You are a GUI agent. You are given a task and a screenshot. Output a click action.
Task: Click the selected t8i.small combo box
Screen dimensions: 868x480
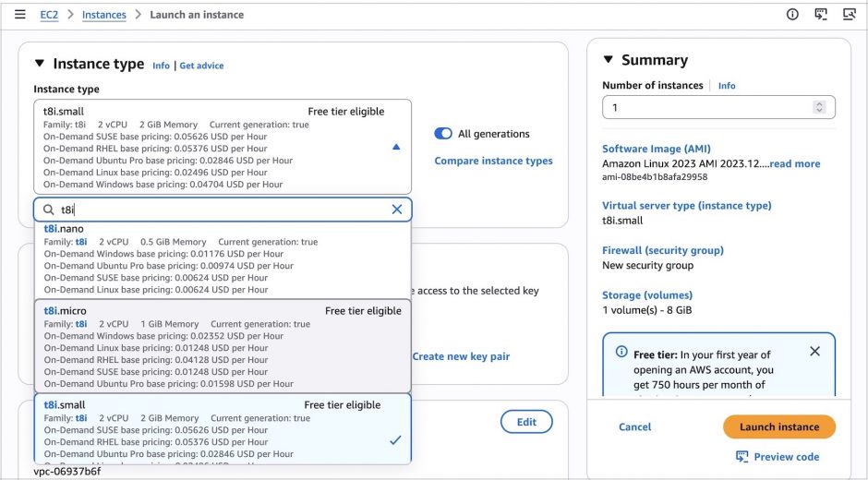click(223, 147)
